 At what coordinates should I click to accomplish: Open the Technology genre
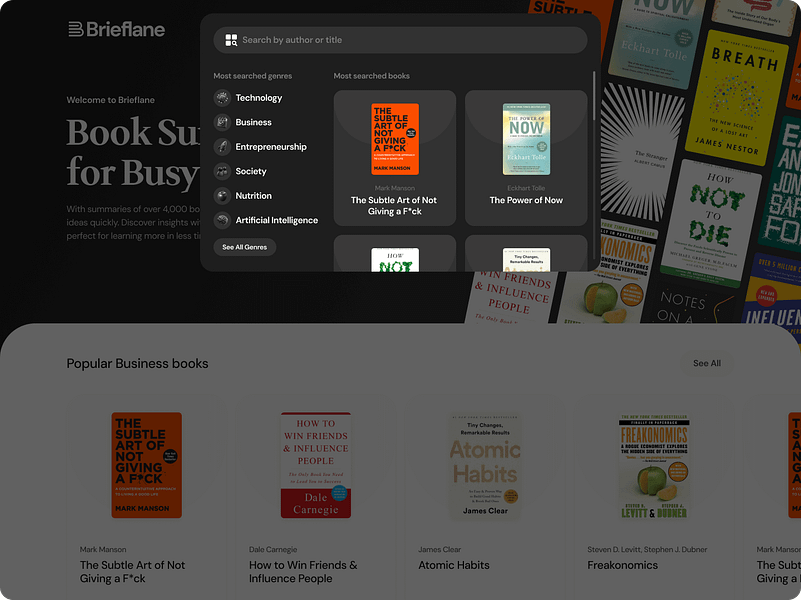[258, 98]
